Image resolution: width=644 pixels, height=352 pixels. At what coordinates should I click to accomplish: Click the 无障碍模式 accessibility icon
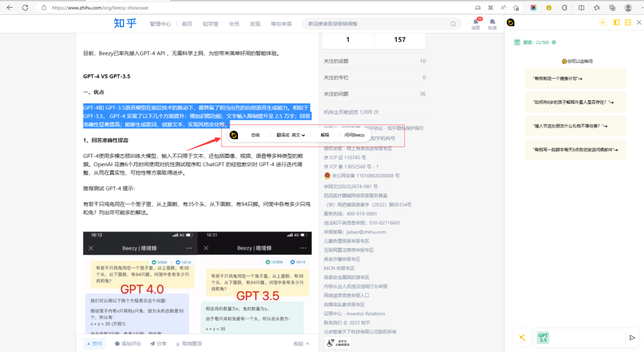[332, 342]
